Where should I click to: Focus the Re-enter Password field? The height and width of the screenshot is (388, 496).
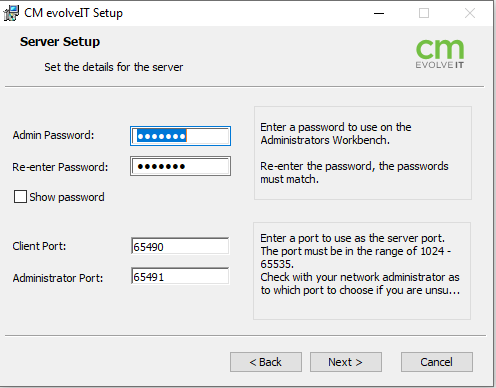pyautogui.click(x=180, y=166)
